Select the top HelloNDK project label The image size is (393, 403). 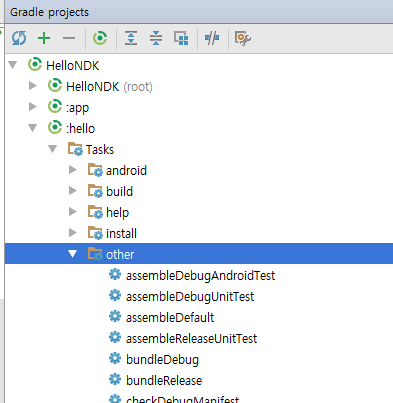pos(73,66)
